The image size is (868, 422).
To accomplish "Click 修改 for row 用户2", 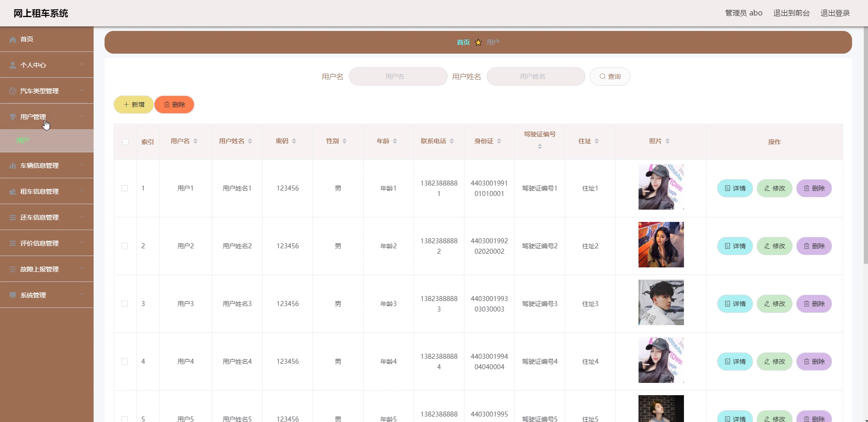I will tap(774, 246).
